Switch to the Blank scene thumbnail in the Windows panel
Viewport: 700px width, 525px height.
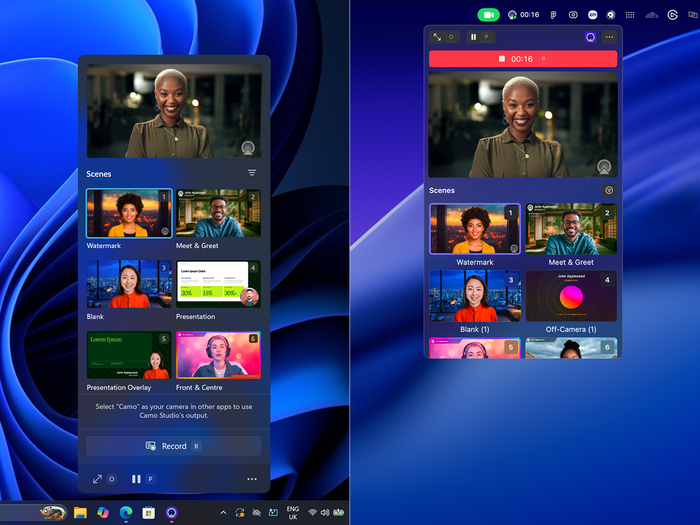pyautogui.click(x=129, y=284)
